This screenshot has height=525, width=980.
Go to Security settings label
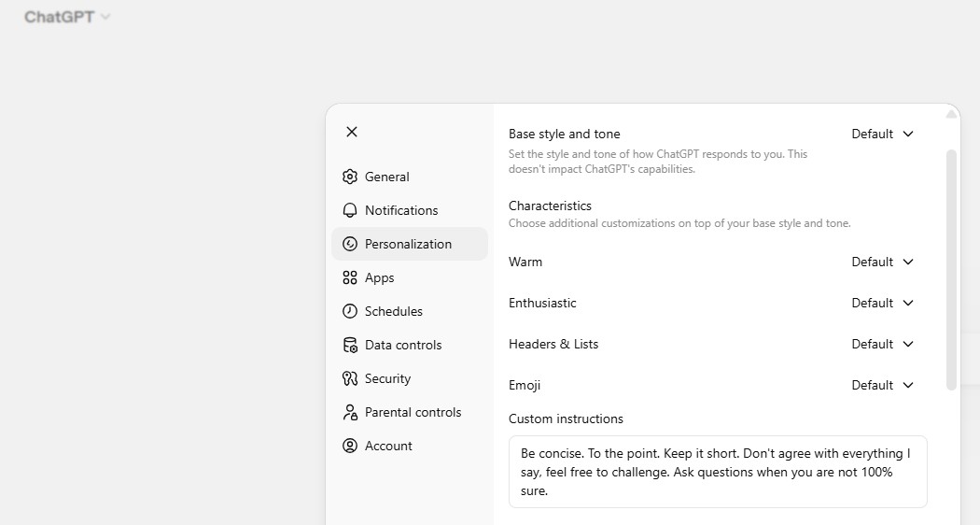pyautogui.click(x=387, y=378)
